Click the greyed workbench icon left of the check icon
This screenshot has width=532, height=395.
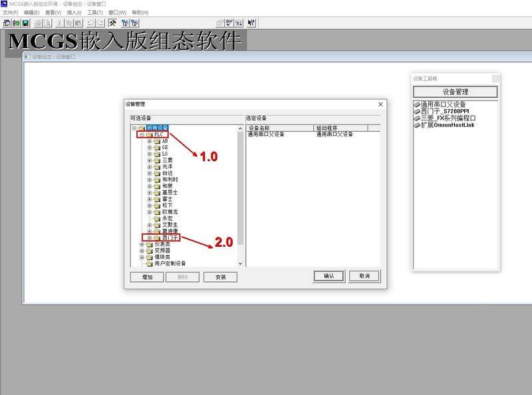(220, 23)
